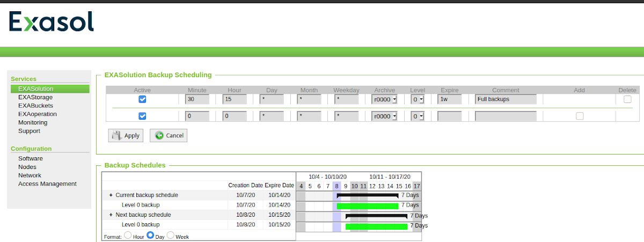Open Nodes configuration link
This screenshot has height=242, width=644.
(x=27, y=167)
